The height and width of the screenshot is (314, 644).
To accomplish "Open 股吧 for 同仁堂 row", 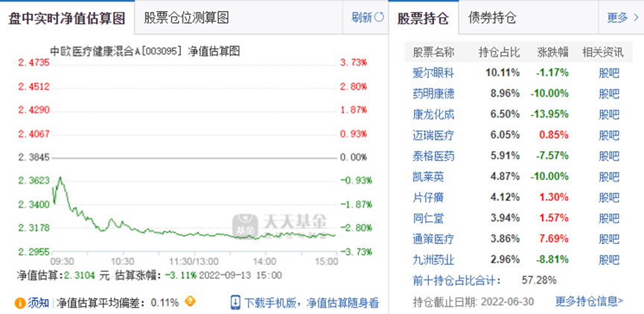I will [x=609, y=217].
